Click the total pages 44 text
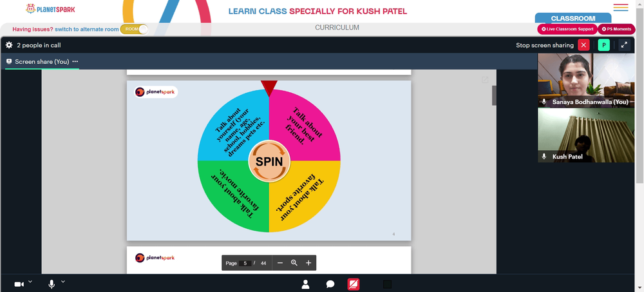 263,263
